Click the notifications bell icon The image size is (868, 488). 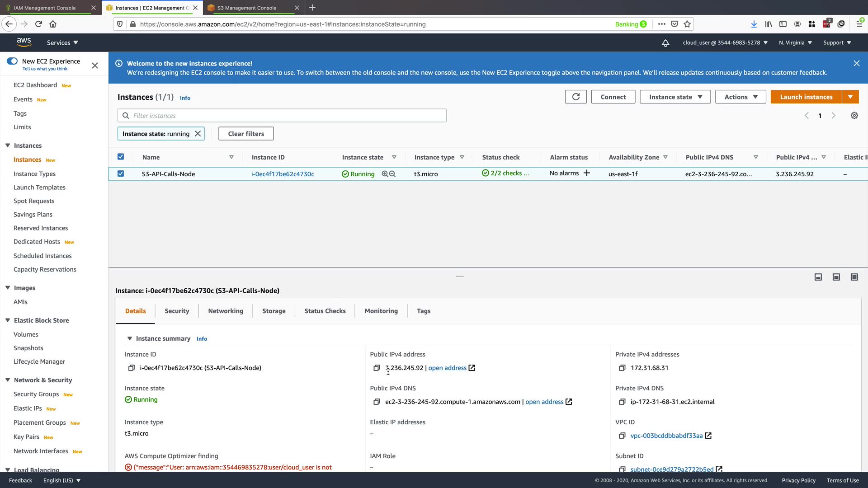665,43
